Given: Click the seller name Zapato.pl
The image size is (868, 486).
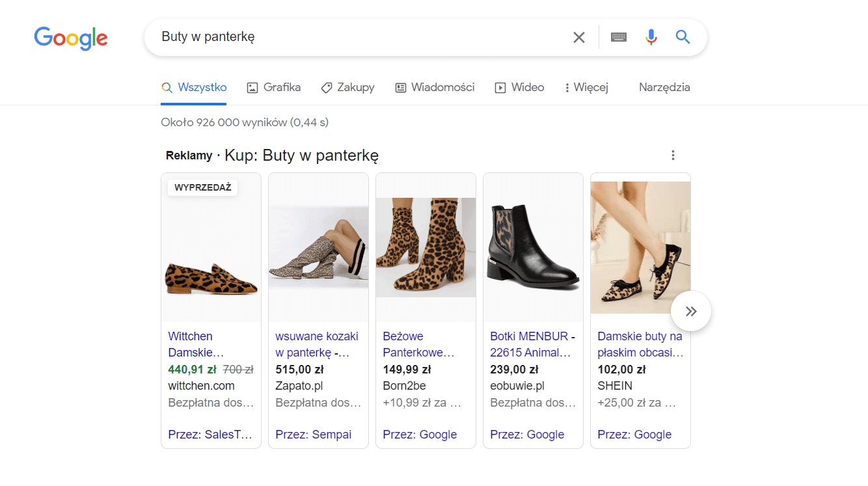Looking at the screenshot, I should (299, 386).
